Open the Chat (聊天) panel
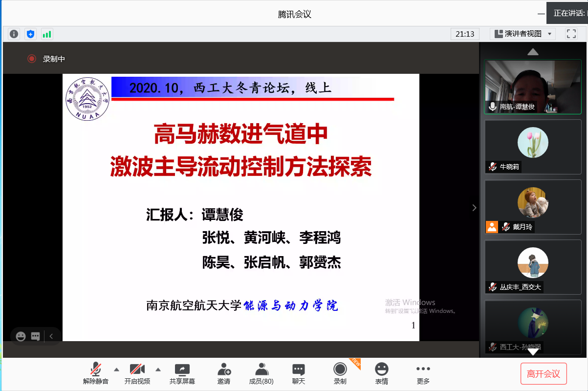 click(299, 373)
